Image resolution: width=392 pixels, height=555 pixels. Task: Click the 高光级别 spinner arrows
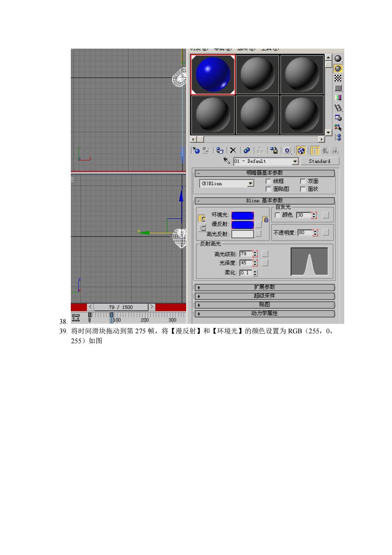tap(254, 254)
